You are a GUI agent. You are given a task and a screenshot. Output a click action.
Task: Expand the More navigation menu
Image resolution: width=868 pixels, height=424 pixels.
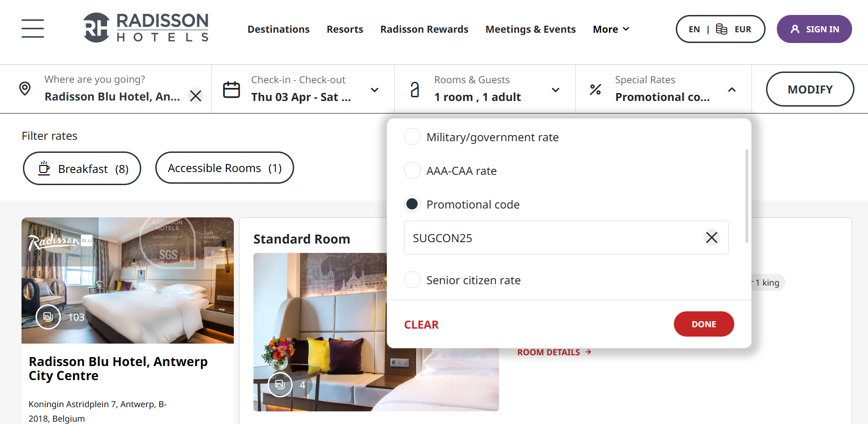click(611, 29)
